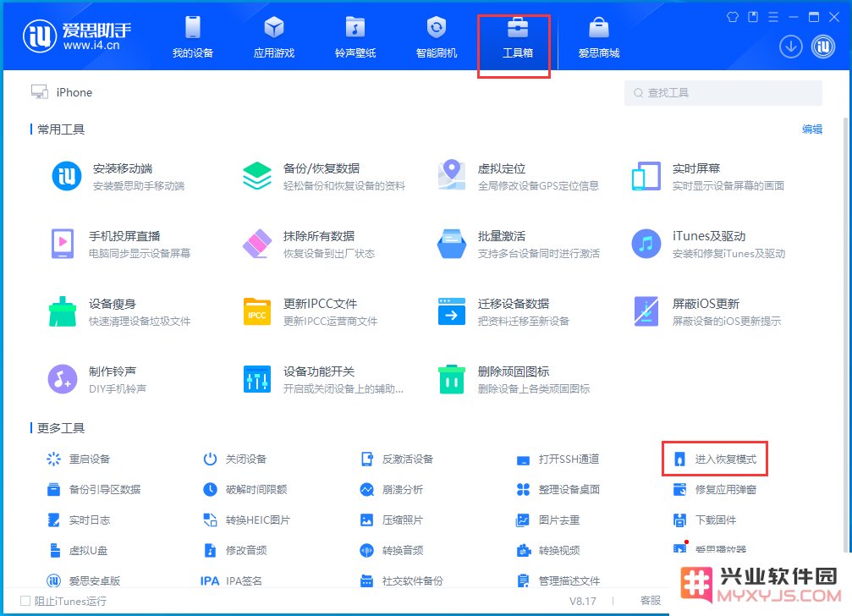
Task: Open 社交软件备份
Action: 402,580
